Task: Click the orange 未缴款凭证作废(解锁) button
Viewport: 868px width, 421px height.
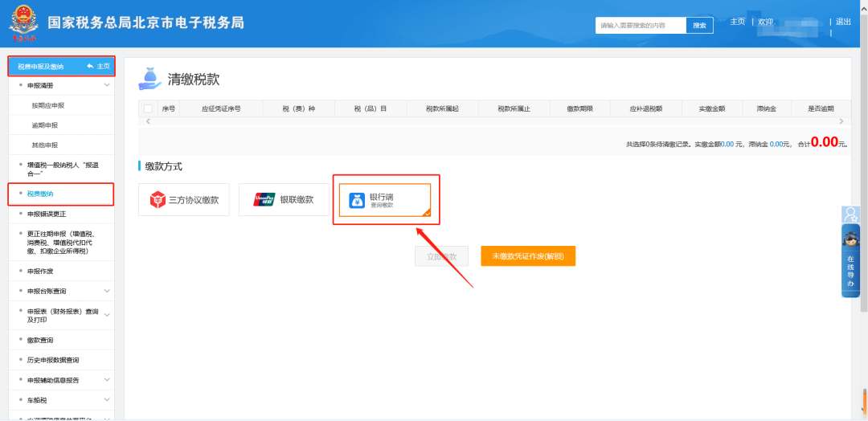Action: point(528,256)
